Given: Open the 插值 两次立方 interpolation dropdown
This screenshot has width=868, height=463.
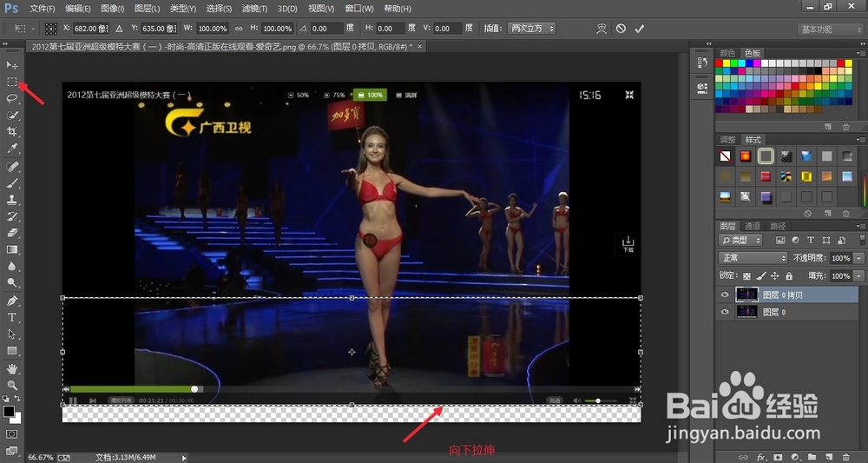Looking at the screenshot, I should tap(531, 29).
